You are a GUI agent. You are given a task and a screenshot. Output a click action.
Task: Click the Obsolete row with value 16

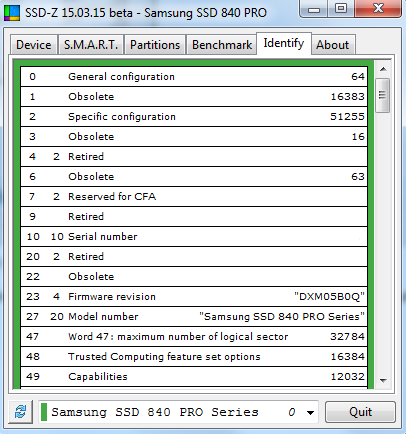(x=194, y=137)
